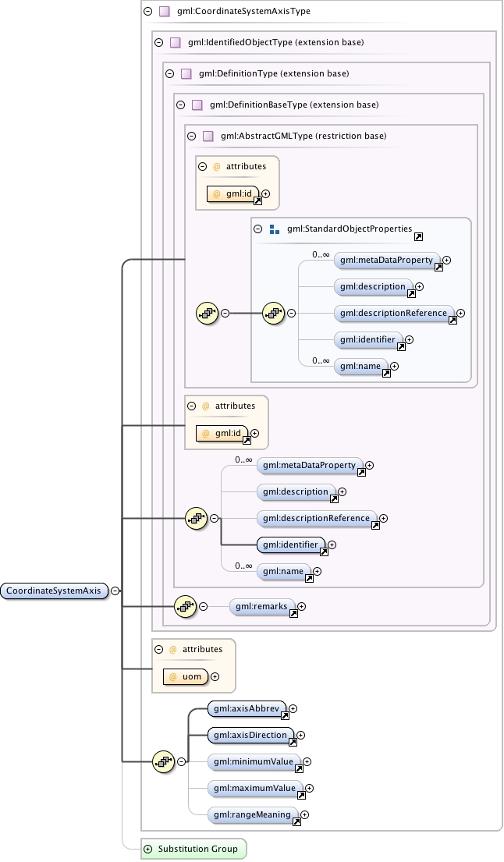Screen dimensions: 504x862
Task: Select the uom attribute node
Action: [186, 677]
